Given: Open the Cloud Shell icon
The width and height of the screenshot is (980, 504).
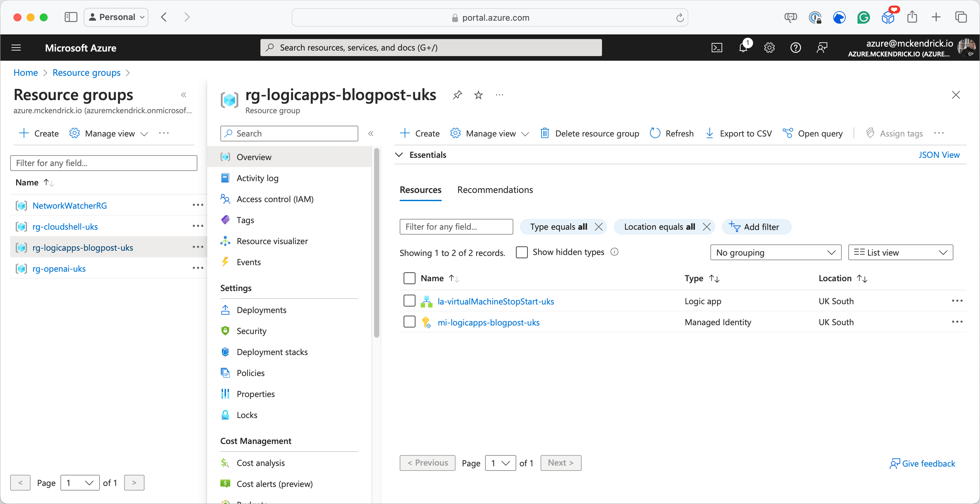Looking at the screenshot, I should (x=717, y=48).
